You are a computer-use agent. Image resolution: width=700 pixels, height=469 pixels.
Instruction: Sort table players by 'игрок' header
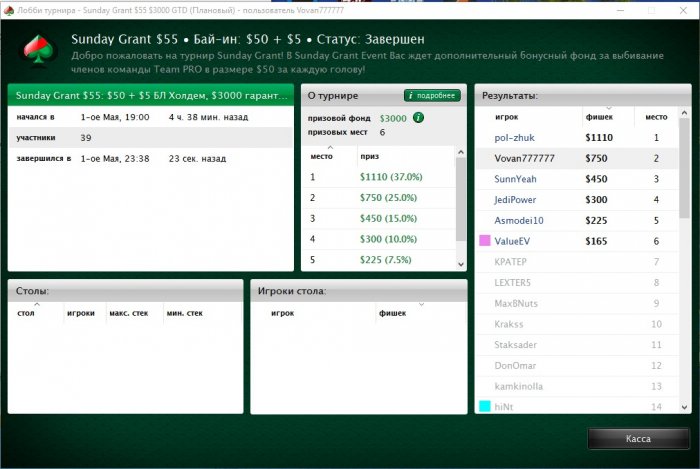pyautogui.click(x=283, y=313)
